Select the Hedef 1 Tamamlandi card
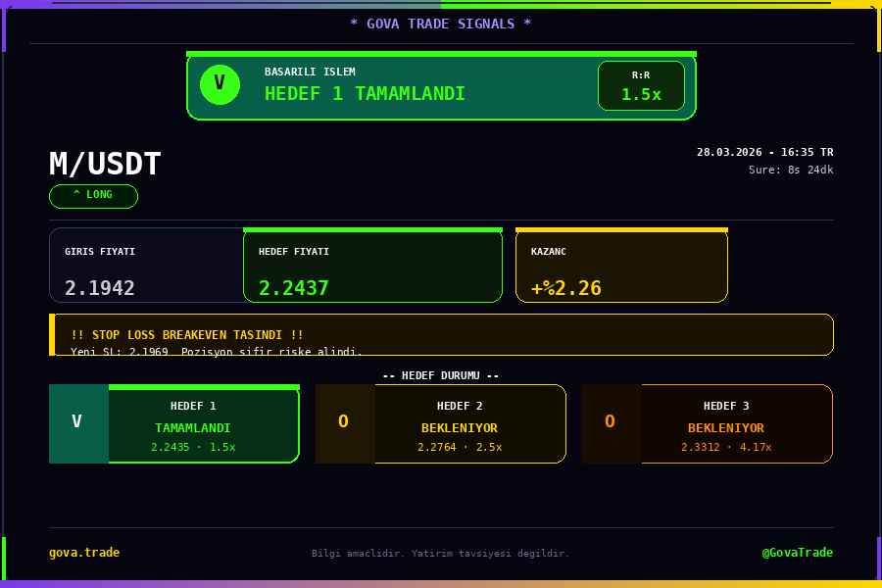 point(174,423)
